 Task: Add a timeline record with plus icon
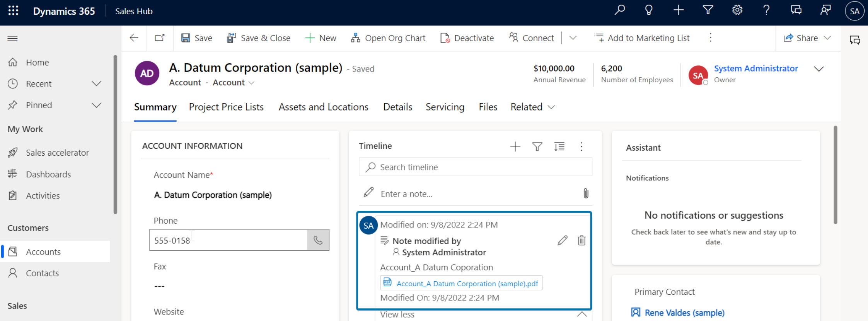click(515, 146)
